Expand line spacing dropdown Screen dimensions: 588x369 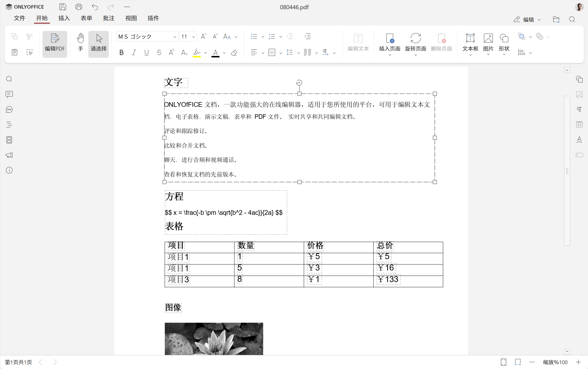pos(298,53)
